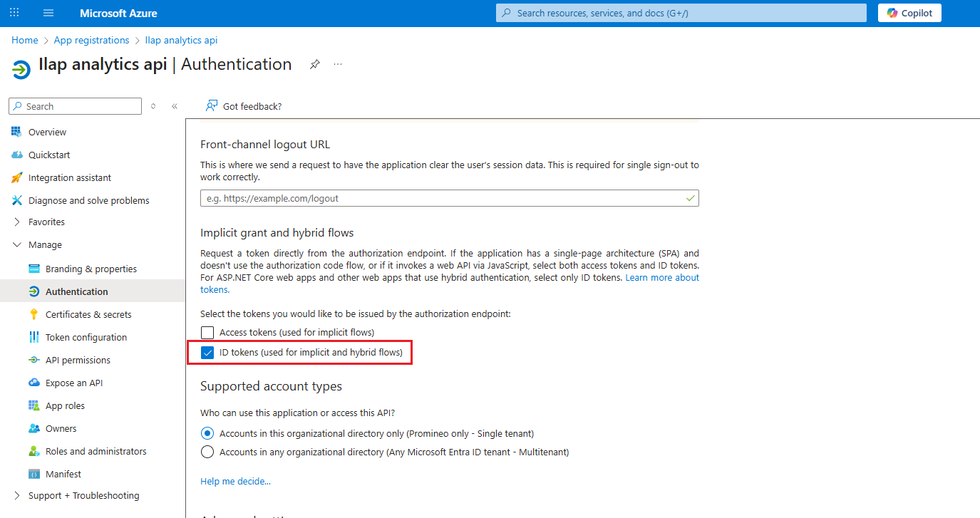The image size is (980, 518).
Task: Open the Learn more about tokens link
Action: [x=662, y=277]
